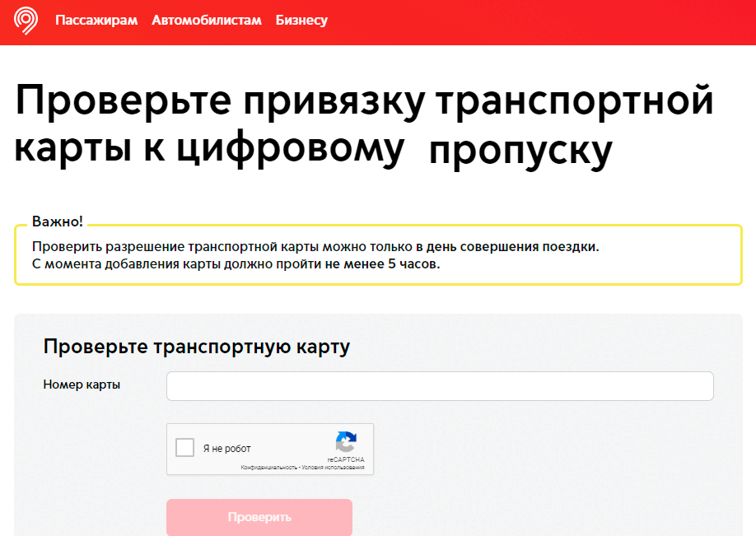Navigate to the Пассажирам section
756x536 pixels.
click(x=96, y=21)
